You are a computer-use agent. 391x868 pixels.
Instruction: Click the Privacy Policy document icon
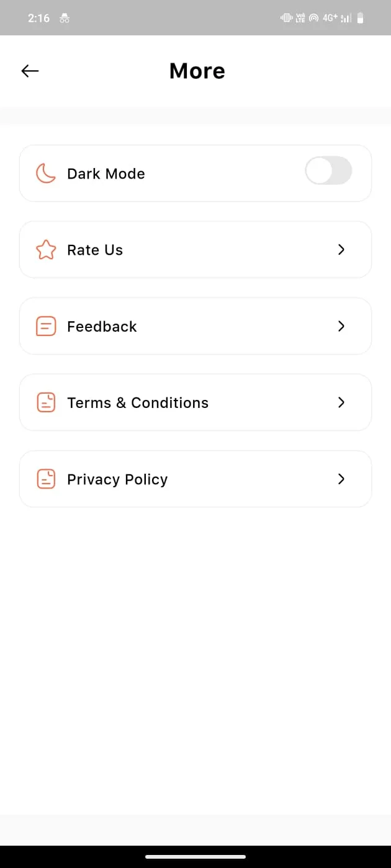pyautogui.click(x=46, y=479)
